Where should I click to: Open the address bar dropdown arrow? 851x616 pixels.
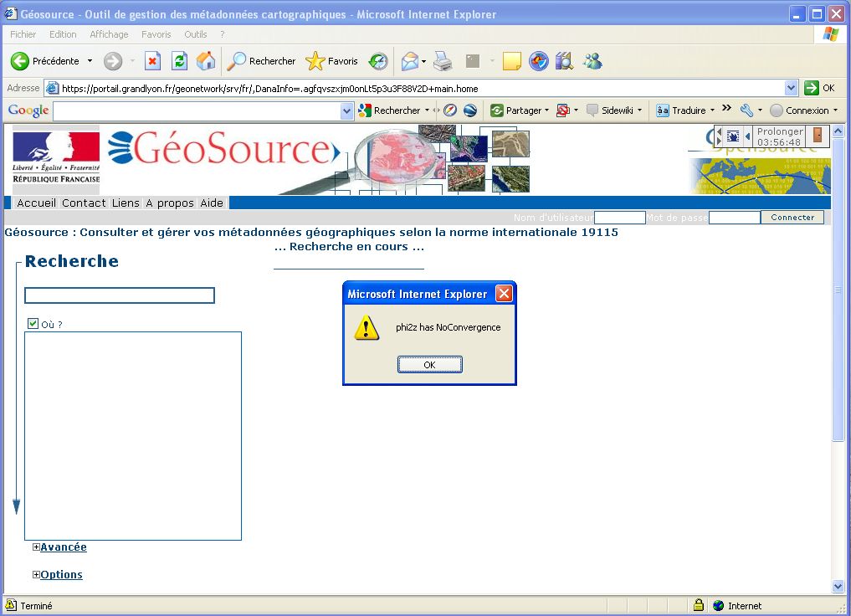pyautogui.click(x=791, y=88)
